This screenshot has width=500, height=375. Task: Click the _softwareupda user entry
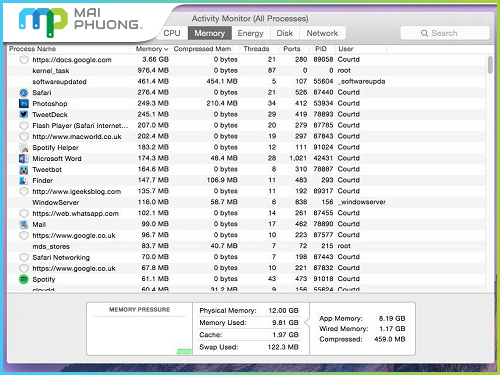pos(361,81)
